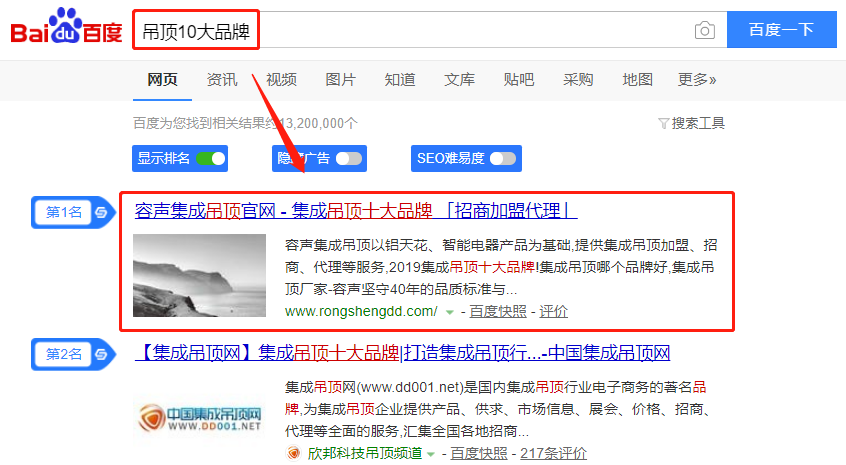Screen dimensions: 846x465
Task: Open the 更多» tab menu
Action: coord(697,80)
